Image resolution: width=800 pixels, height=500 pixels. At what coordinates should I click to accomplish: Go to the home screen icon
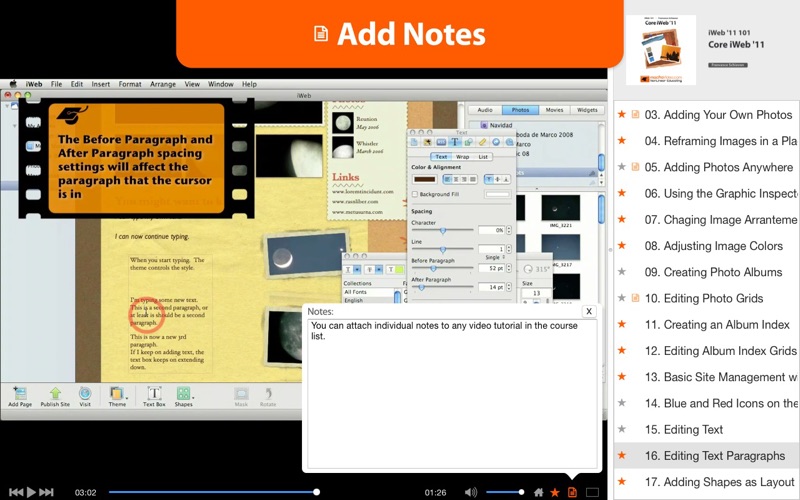tap(538, 492)
